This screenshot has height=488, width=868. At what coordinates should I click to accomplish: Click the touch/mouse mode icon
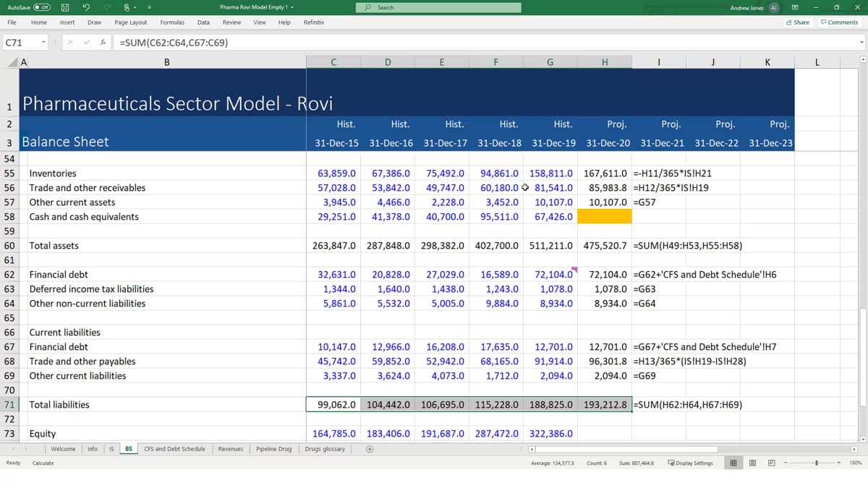(128, 7)
